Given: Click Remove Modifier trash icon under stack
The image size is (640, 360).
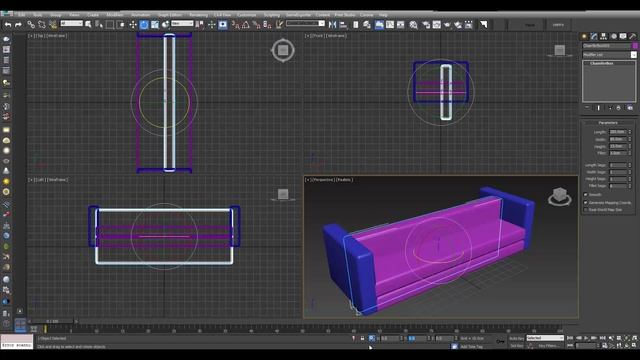Looking at the screenshot, I should (x=618, y=108).
